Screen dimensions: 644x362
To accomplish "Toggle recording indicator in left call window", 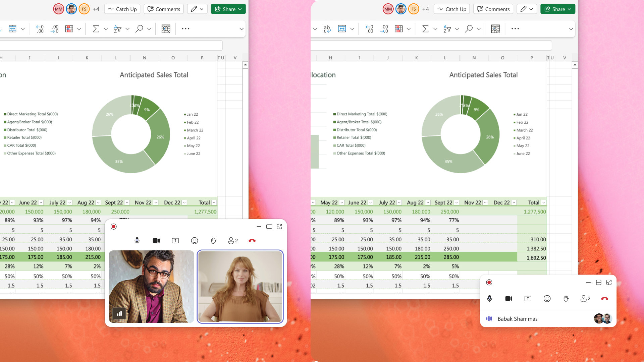I will pos(114,227).
